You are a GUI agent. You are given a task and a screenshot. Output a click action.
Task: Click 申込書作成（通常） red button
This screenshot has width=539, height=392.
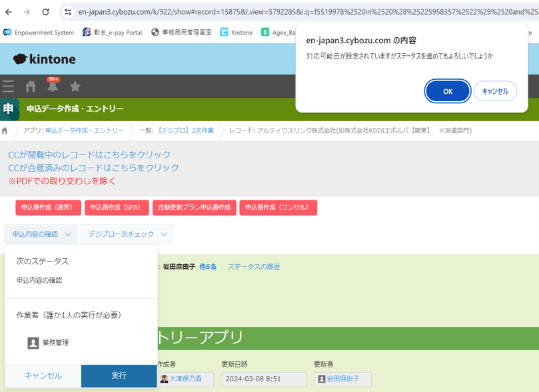[x=48, y=208]
